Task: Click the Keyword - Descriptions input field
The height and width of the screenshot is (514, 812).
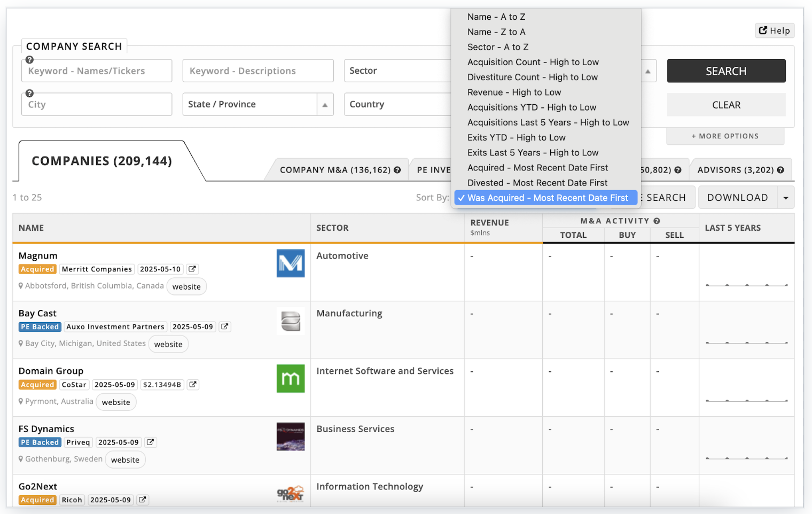Action: 258,71
